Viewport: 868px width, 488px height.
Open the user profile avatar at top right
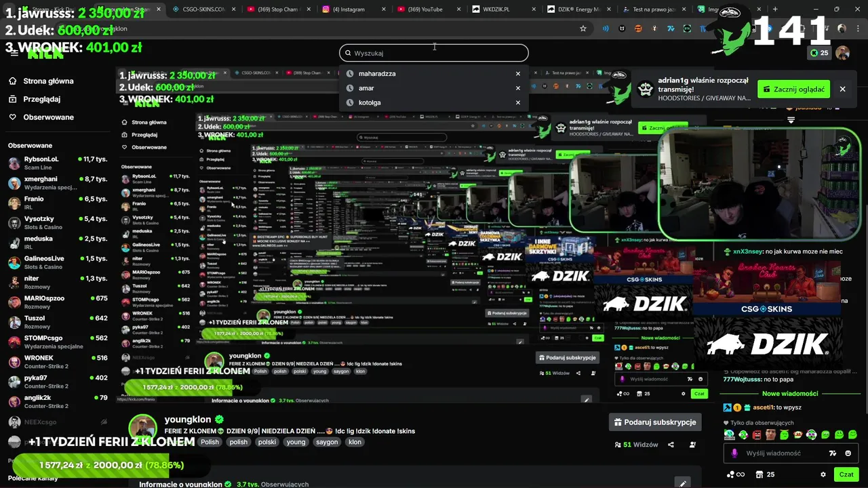(x=843, y=53)
